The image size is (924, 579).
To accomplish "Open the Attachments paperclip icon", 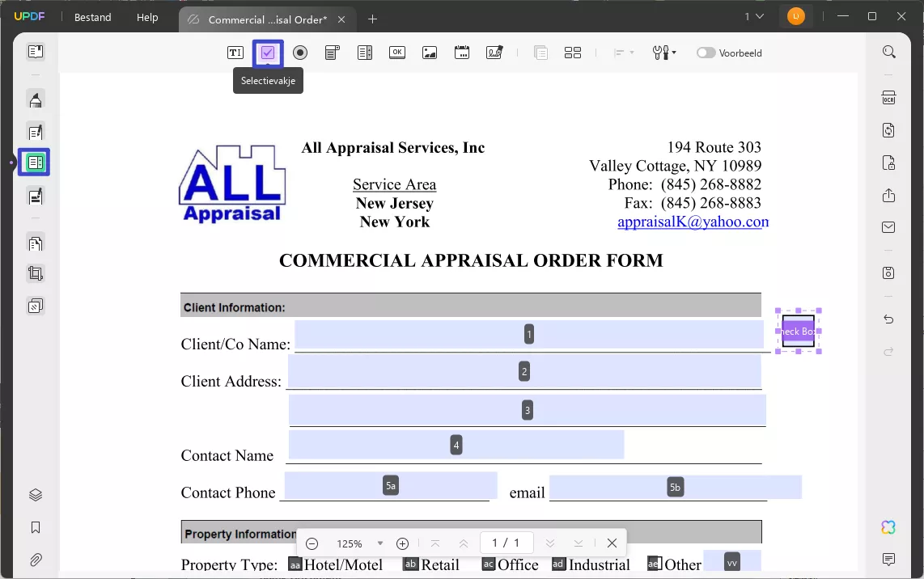I will point(36,560).
